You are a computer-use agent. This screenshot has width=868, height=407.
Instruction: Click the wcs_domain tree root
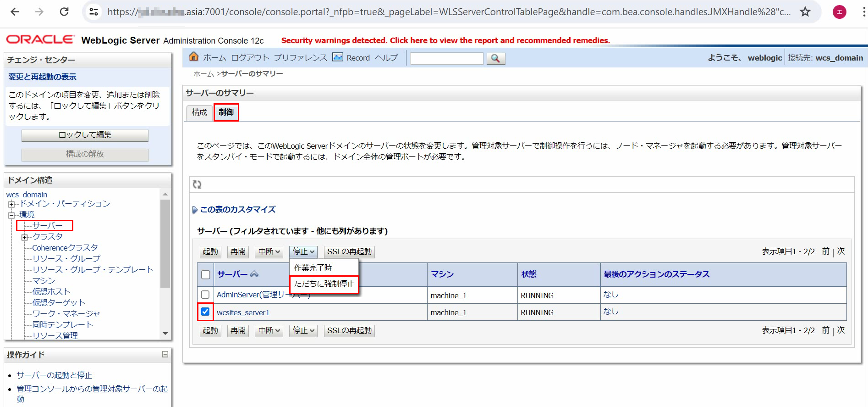(x=27, y=195)
